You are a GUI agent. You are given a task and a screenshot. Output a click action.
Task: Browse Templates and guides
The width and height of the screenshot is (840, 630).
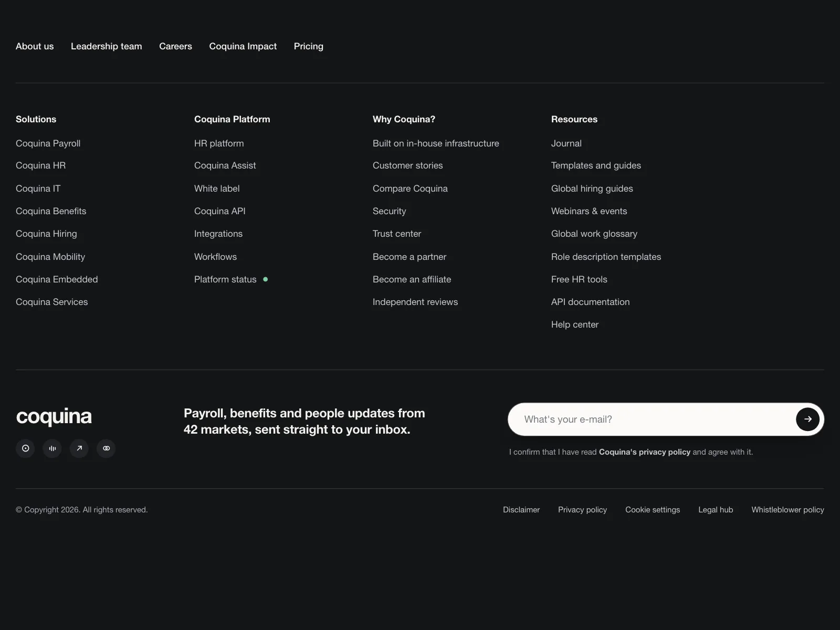596,165
